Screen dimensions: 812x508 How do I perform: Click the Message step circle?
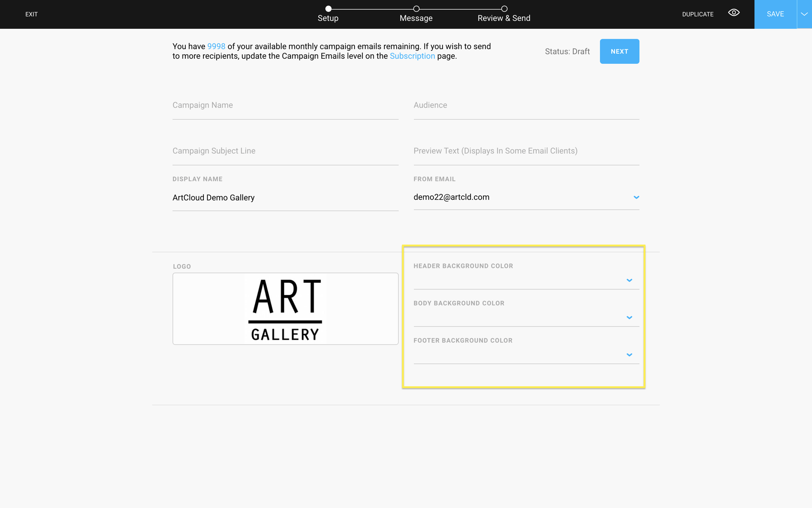[x=416, y=8]
